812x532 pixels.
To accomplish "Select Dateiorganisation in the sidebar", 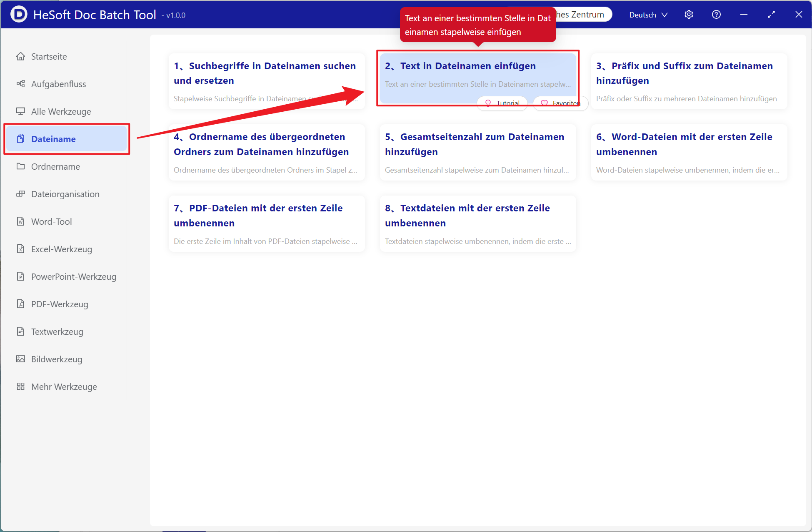I will 67,194.
